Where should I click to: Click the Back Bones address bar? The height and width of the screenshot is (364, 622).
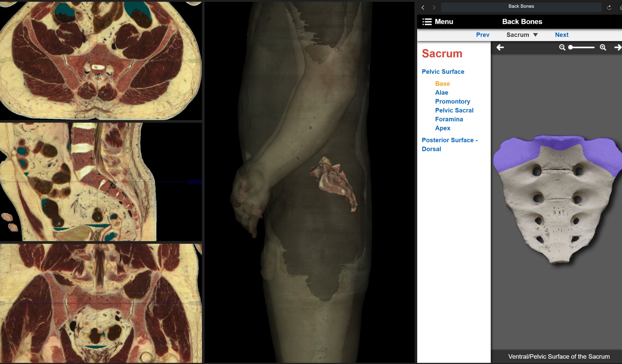pyautogui.click(x=521, y=7)
